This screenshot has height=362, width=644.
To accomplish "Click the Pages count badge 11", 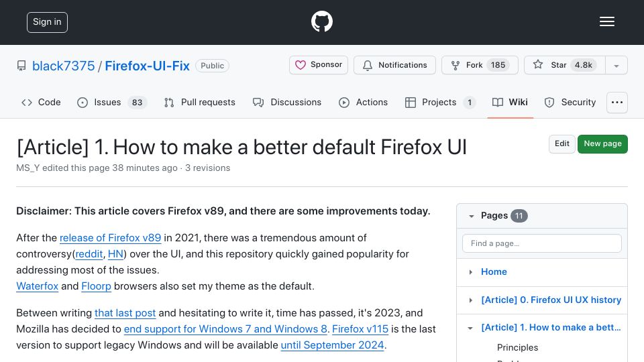I will pos(519,216).
